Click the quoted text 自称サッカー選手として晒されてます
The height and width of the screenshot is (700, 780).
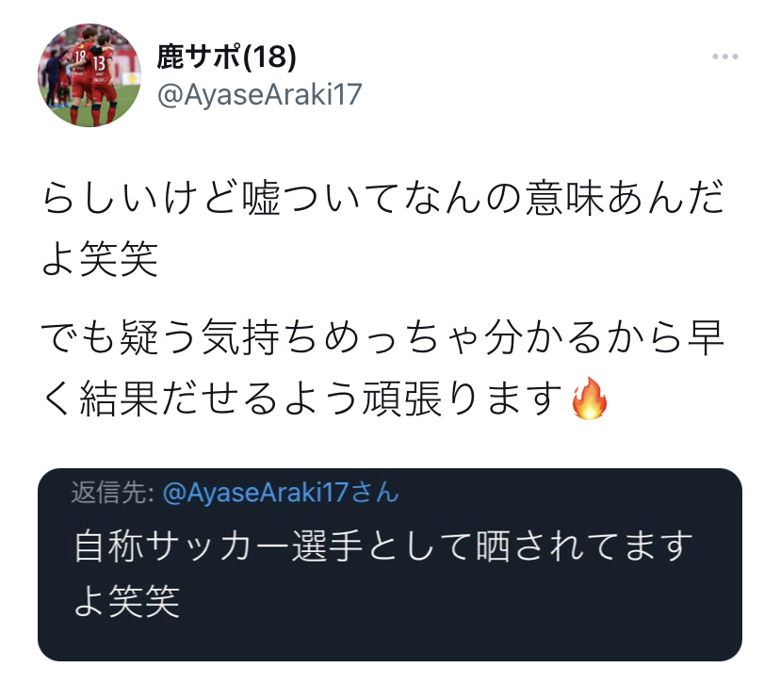[x=383, y=546]
